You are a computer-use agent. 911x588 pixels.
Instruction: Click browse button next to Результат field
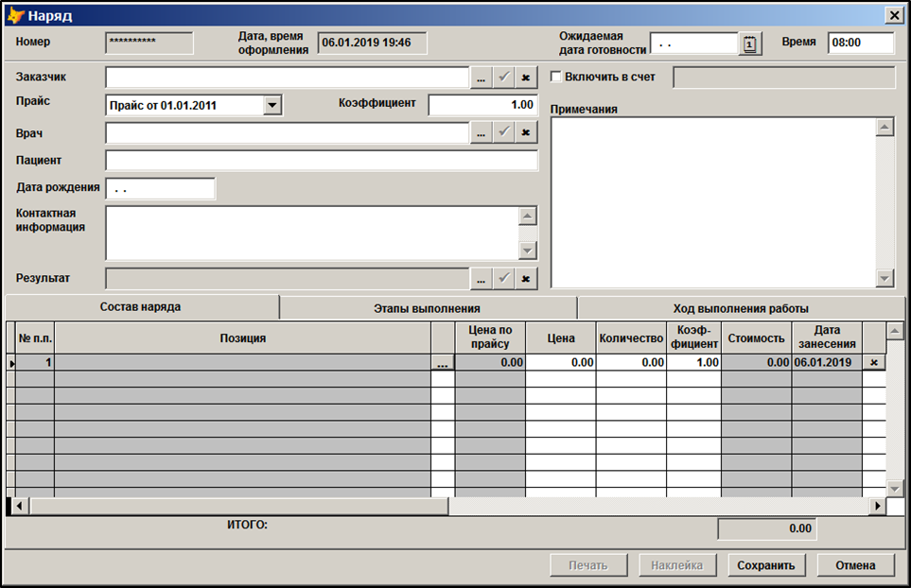tap(481, 279)
